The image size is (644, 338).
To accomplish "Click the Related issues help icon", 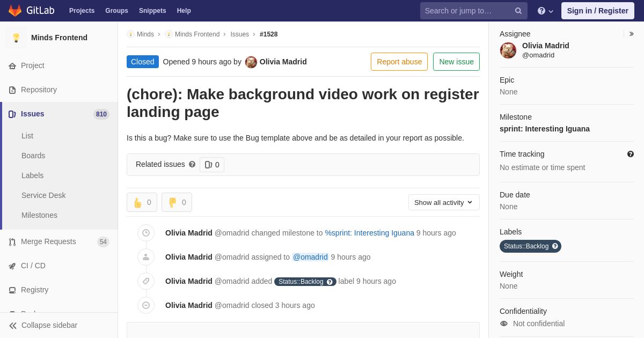I will click(192, 164).
